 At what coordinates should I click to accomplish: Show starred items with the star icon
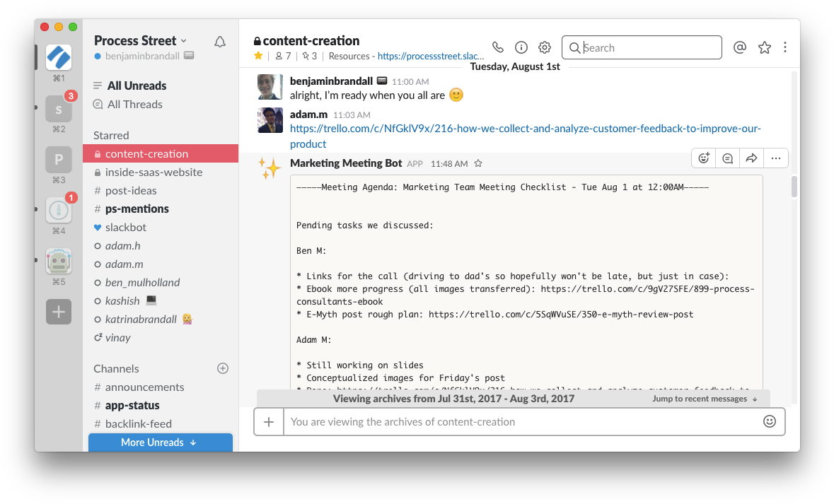(765, 47)
